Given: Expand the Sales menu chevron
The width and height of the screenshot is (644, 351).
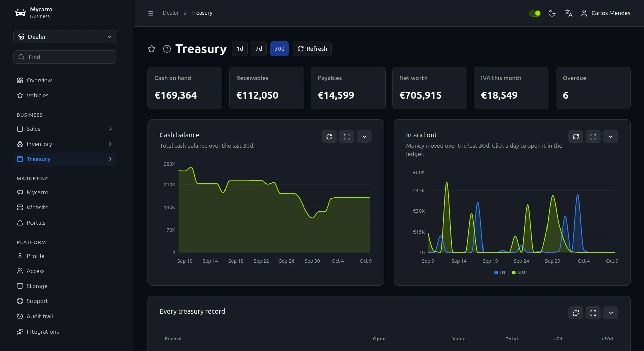Looking at the screenshot, I should tap(110, 129).
